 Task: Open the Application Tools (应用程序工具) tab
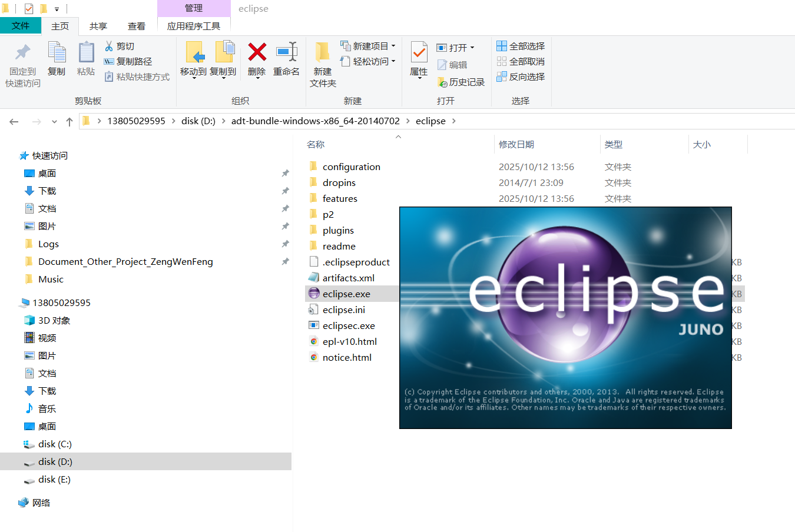194,26
